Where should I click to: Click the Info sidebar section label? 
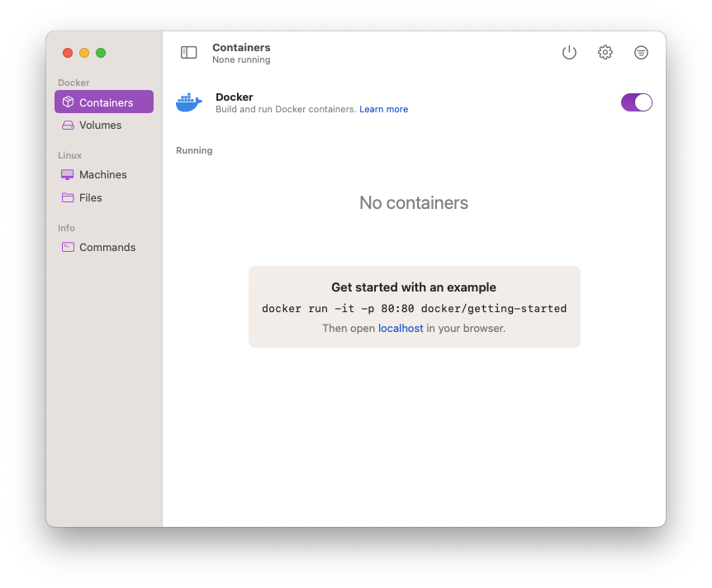[66, 228]
